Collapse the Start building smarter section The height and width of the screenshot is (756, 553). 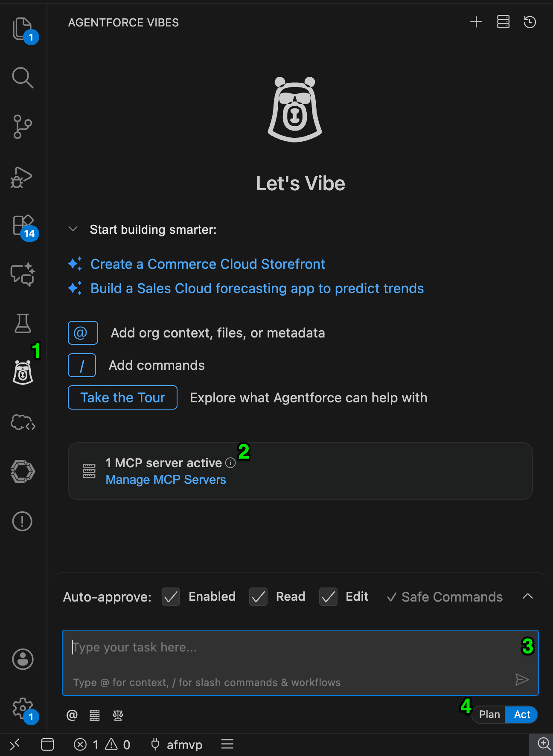tap(73, 229)
